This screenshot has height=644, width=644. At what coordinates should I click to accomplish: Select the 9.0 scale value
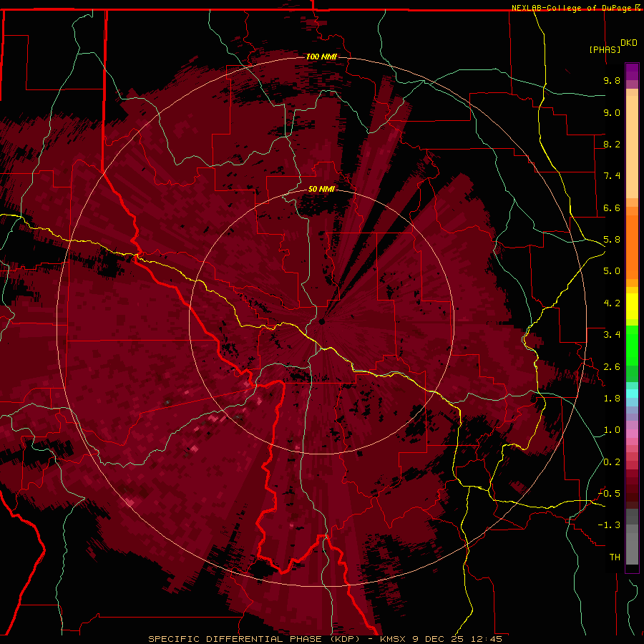pyautogui.click(x=612, y=112)
